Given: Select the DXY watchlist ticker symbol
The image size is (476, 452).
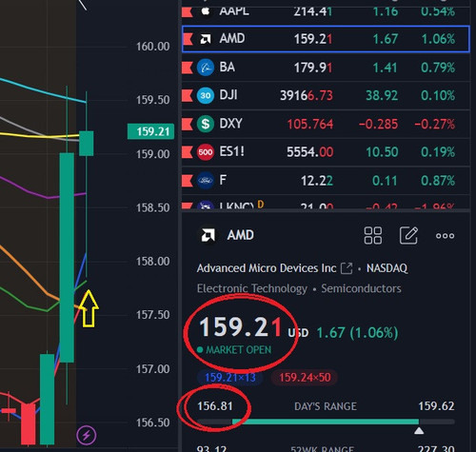Looking at the screenshot, I should 231,124.
